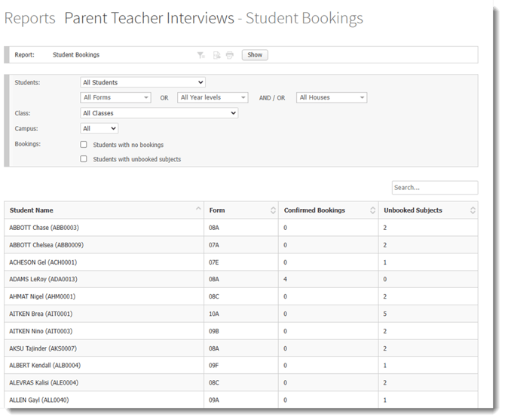Tick Students with unbooked subjects checkbox

(84, 159)
